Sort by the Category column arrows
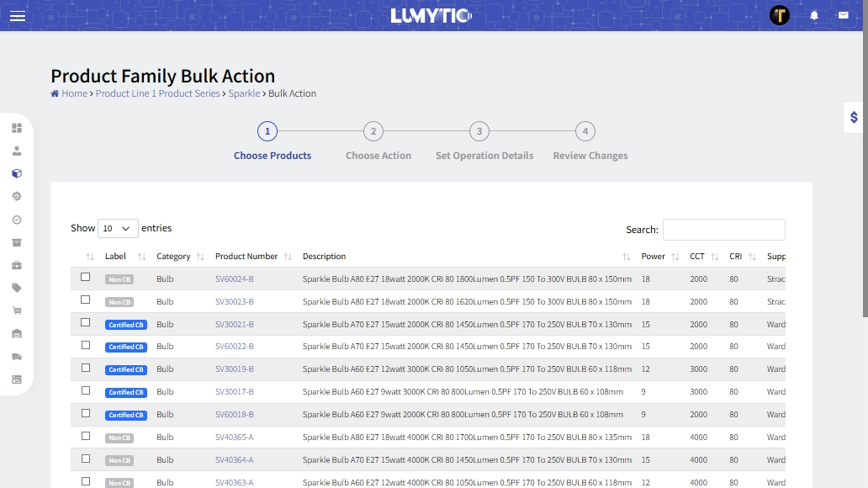 coord(200,257)
